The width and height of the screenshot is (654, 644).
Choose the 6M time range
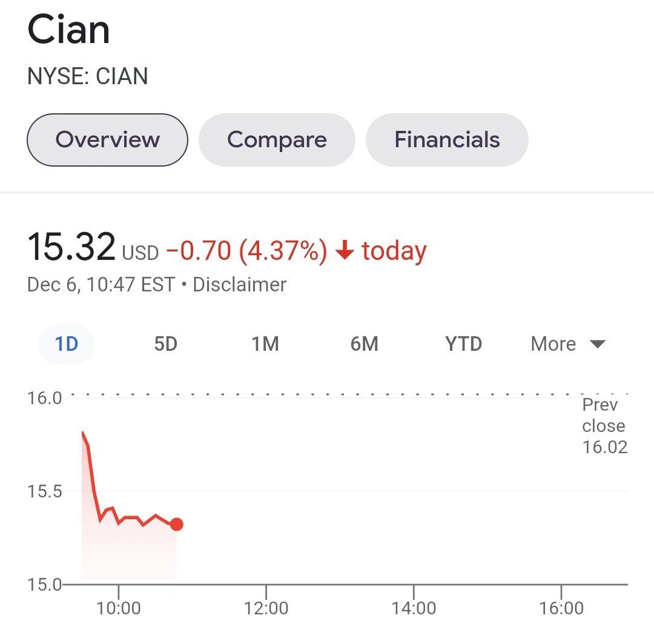(x=364, y=344)
